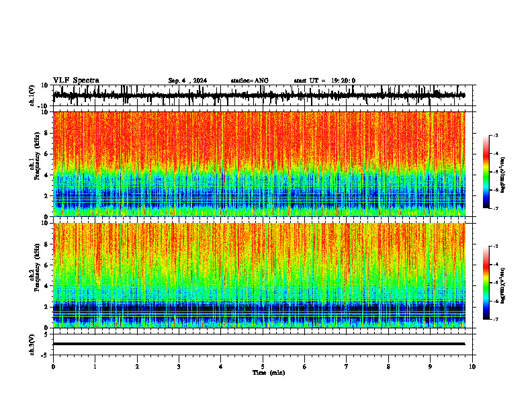Click the ch.1 color scale bar

coord(486,172)
